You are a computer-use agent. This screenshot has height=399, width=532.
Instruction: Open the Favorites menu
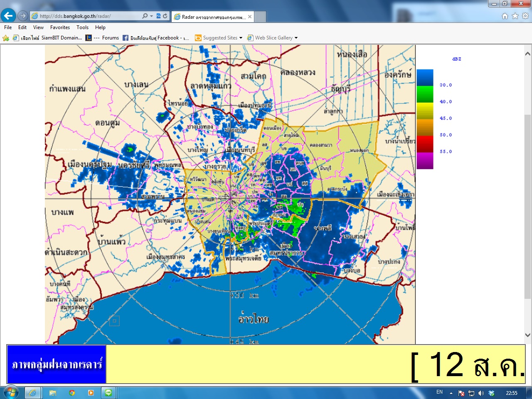60,27
